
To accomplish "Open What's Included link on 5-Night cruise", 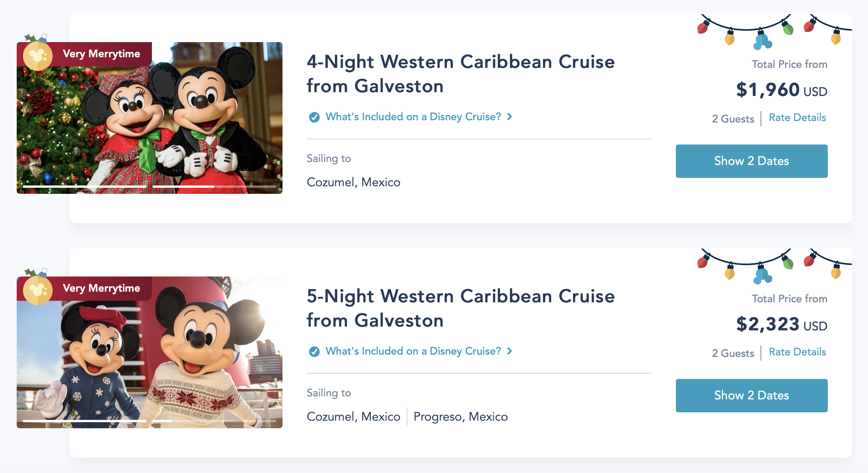I will 413,351.
